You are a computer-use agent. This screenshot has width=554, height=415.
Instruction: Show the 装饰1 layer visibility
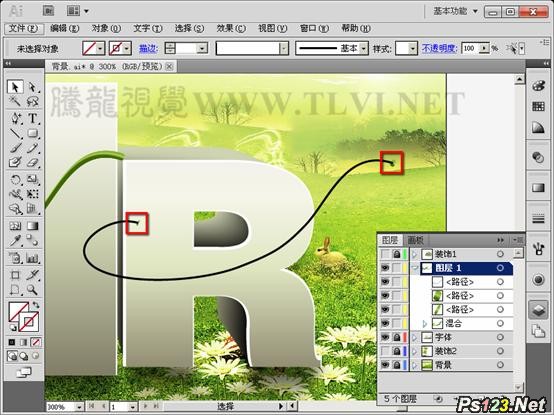click(385, 254)
